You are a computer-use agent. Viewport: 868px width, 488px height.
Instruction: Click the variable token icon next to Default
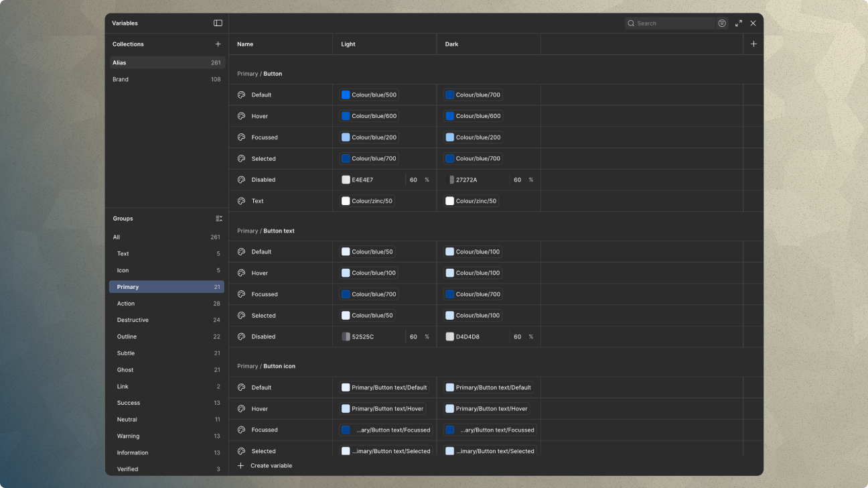(241, 95)
